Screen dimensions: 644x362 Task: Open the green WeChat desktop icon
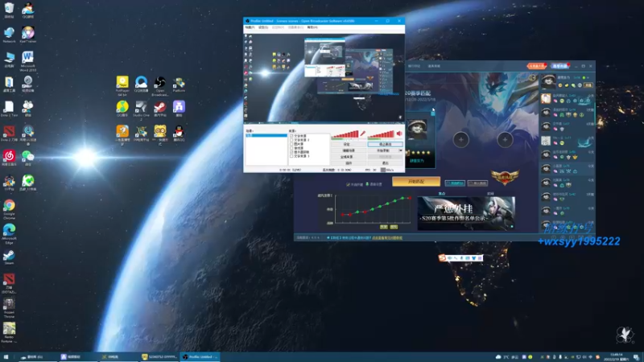[x=27, y=158]
